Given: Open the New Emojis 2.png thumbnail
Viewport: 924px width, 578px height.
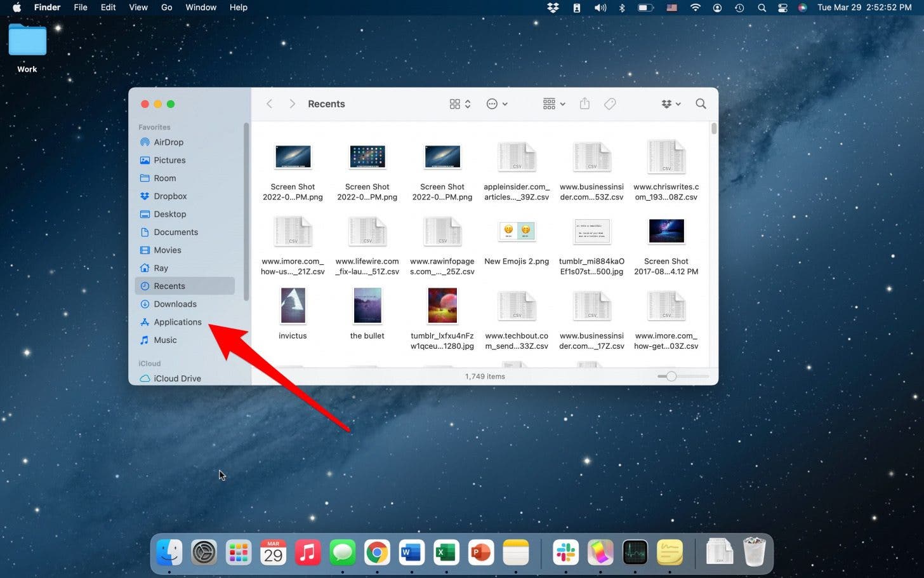Looking at the screenshot, I should click(517, 231).
